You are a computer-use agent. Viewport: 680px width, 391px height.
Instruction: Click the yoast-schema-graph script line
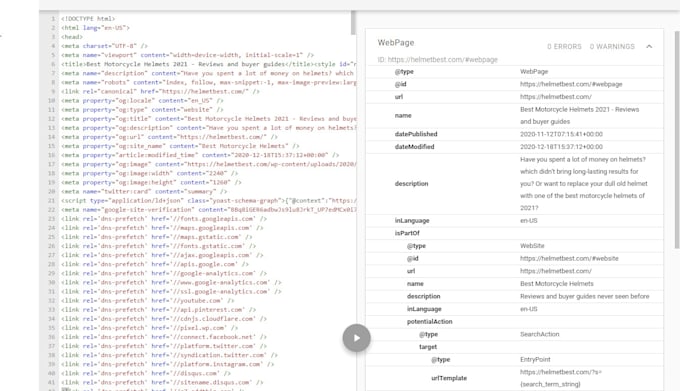(209, 201)
